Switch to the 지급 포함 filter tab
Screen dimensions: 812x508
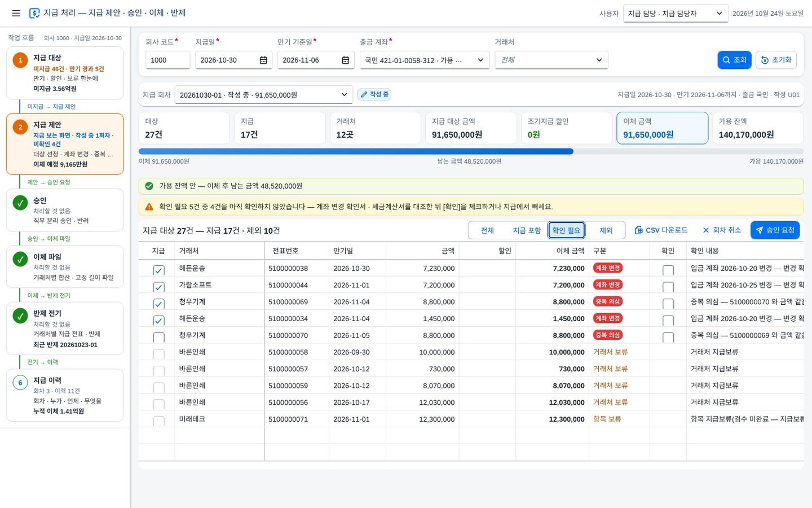point(527,230)
